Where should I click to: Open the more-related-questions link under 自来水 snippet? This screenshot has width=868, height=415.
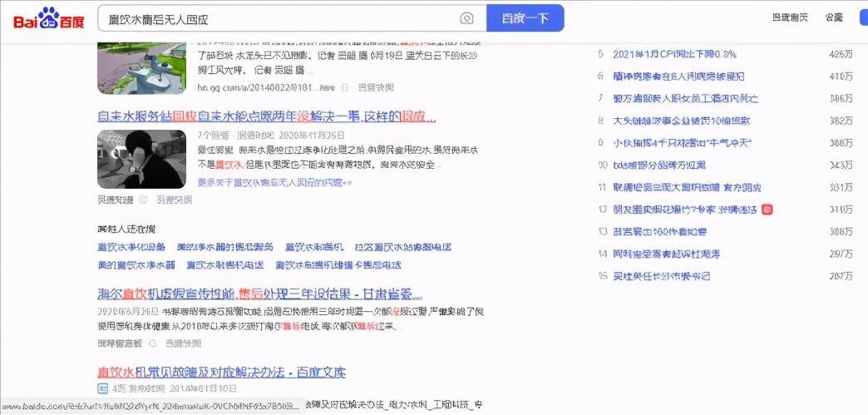pyautogui.click(x=274, y=182)
